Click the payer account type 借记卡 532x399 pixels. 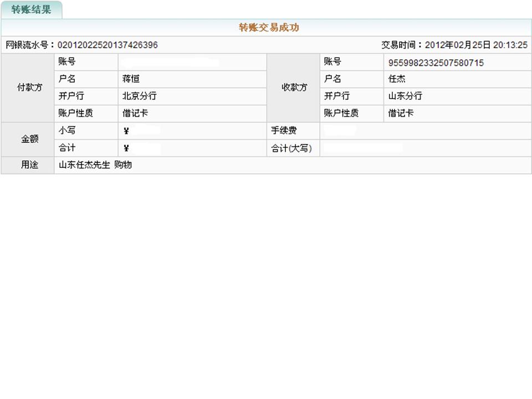(x=135, y=113)
